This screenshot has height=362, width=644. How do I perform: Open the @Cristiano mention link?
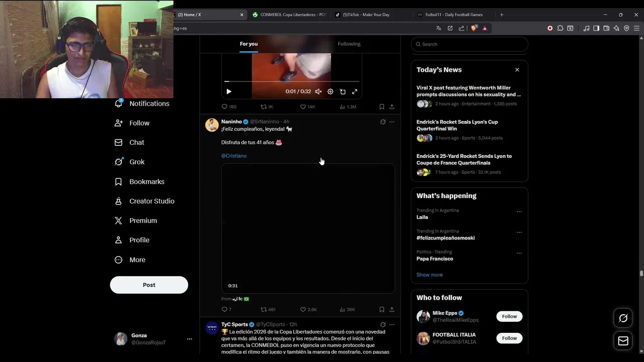pos(234,156)
